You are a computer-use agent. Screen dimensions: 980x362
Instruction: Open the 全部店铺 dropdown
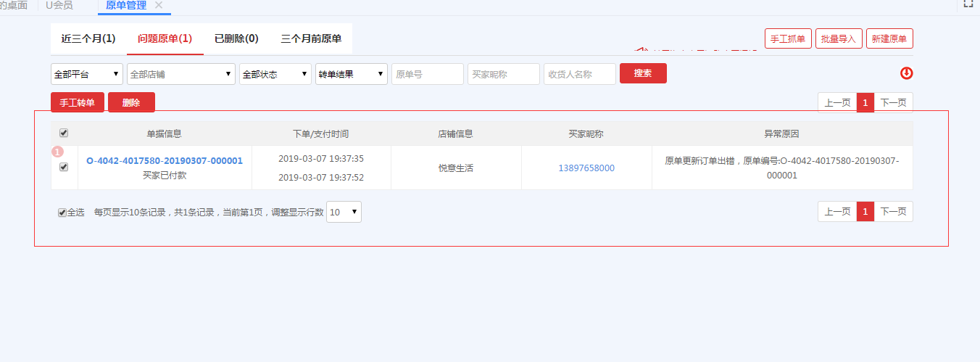pos(181,74)
